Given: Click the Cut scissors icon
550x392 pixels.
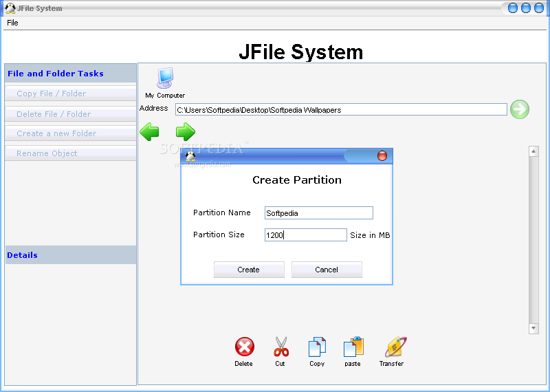Looking at the screenshot, I should (281, 347).
